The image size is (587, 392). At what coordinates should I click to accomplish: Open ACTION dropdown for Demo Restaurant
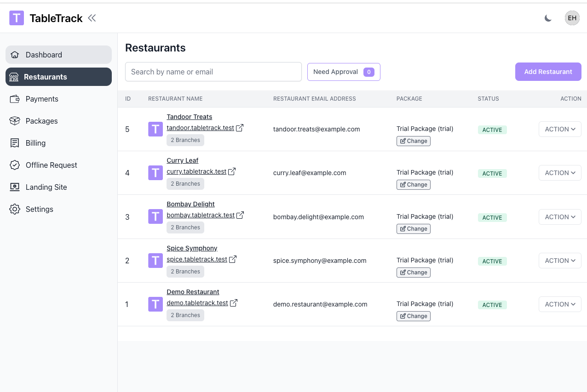tap(560, 304)
